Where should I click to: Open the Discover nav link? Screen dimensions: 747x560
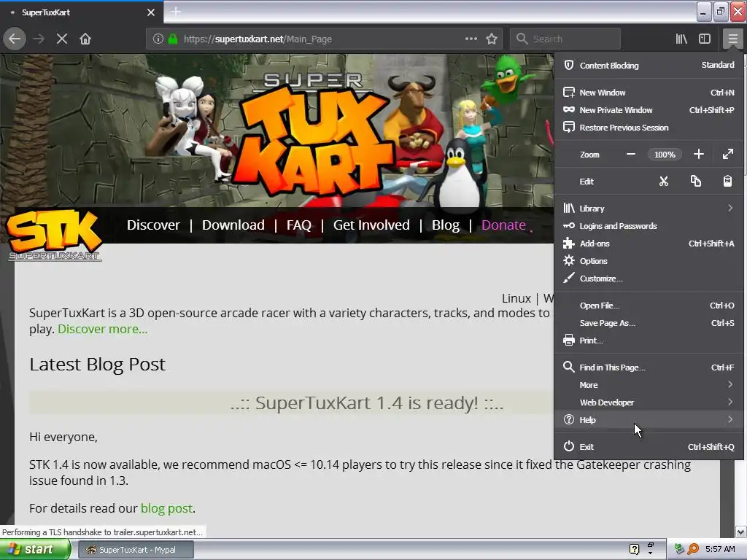(153, 225)
